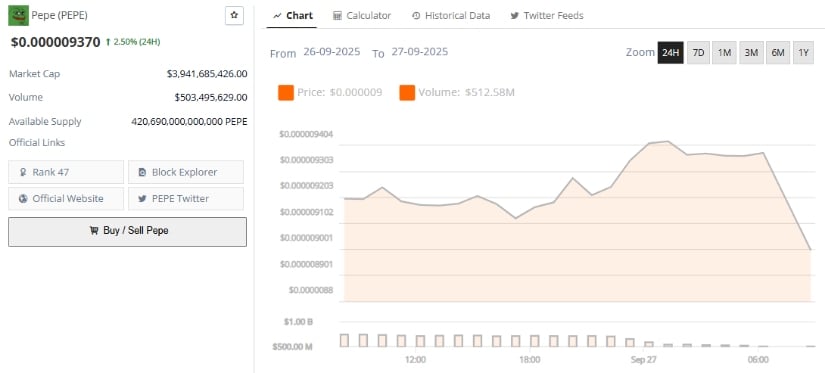Screen dimensions: 825x373
Task: Click the Pepe (PEPE) title text
Action: click(59, 16)
